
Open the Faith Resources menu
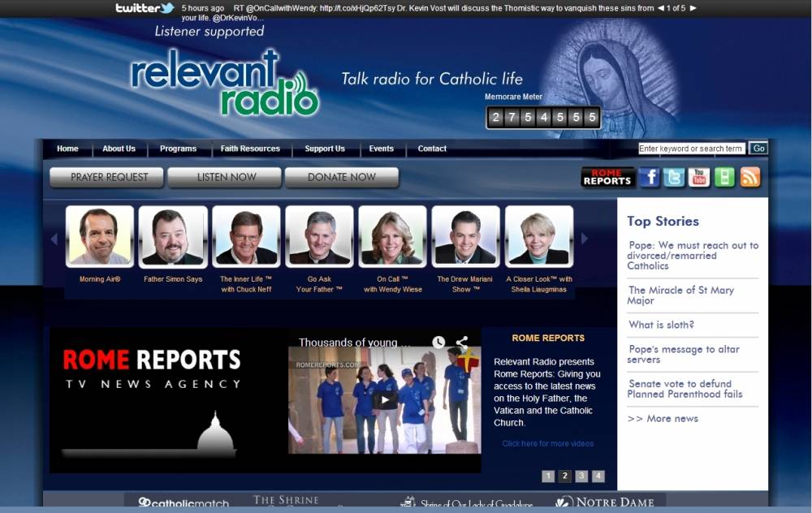click(x=250, y=149)
